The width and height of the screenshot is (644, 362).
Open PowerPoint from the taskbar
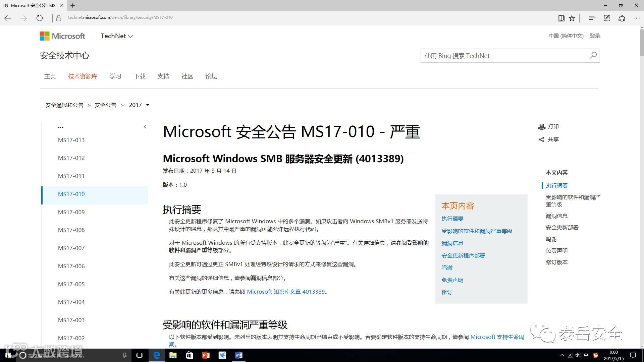[x=206, y=355]
